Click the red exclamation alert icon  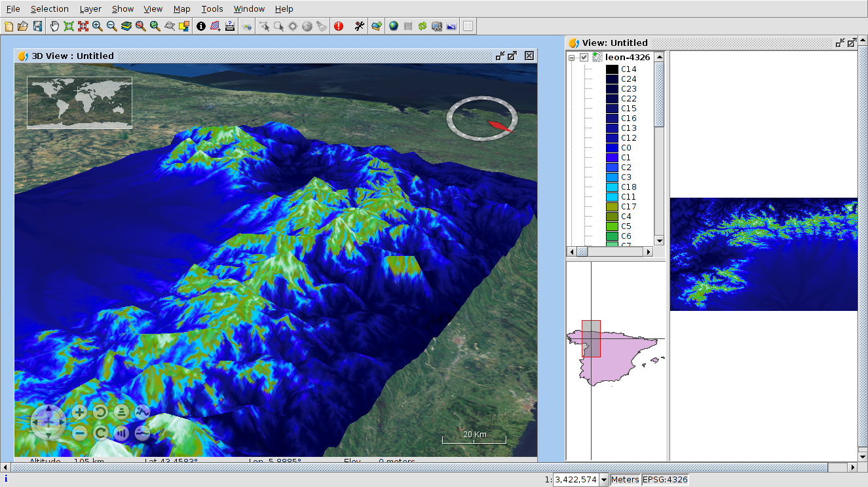click(339, 26)
